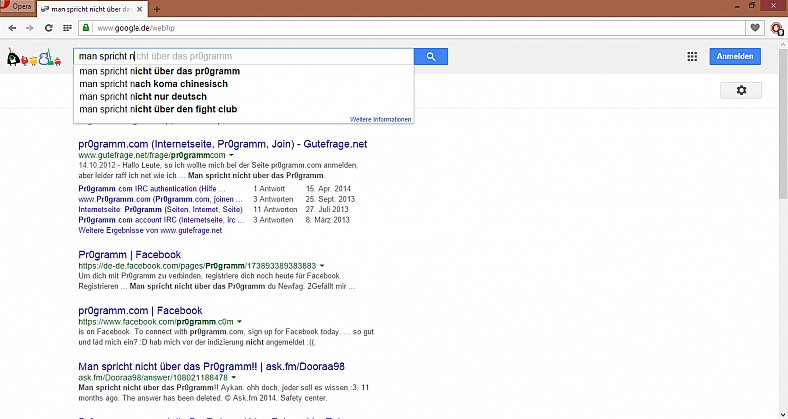The width and height of the screenshot is (788, 419).
Task: Open the Gutefrage.net pr0gramm.com result title
Action: pos(223,144)
